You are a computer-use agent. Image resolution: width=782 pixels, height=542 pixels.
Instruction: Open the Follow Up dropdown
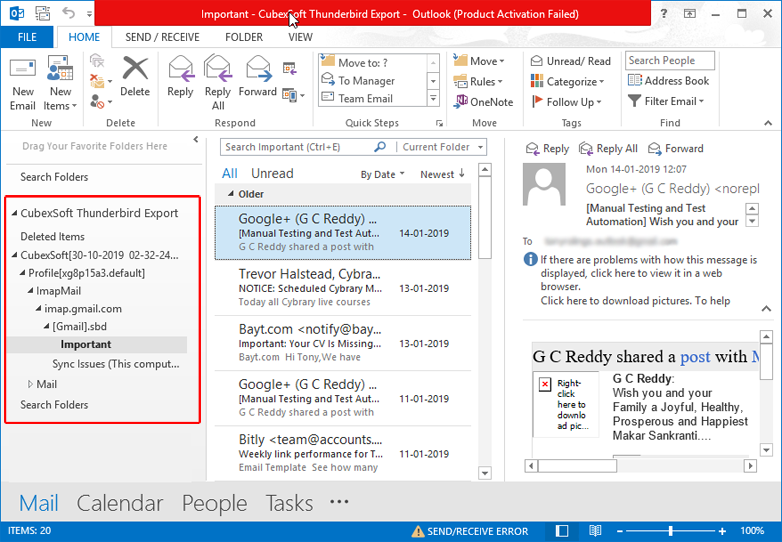pos(567,102)
